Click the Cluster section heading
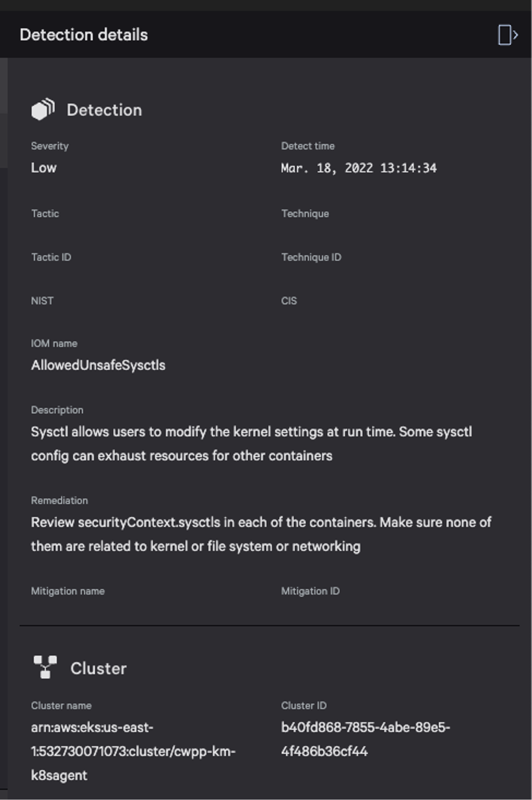 (x=99, y=668)
